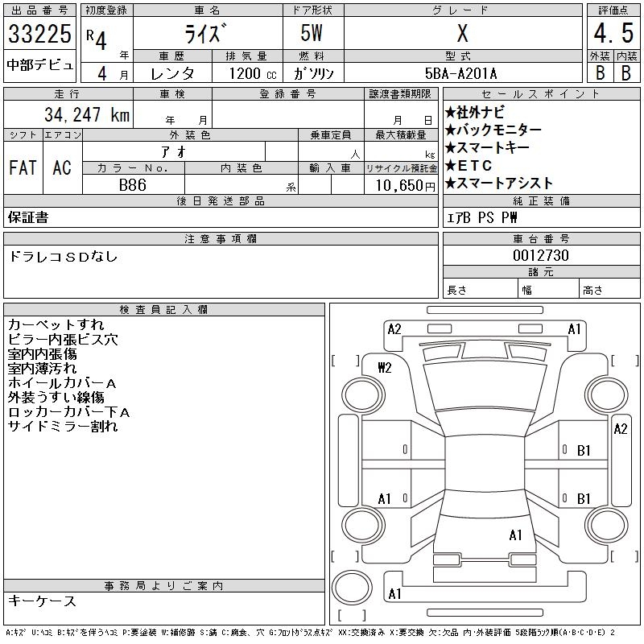
Task: Select the sales point ★社外ナビ
Action: pos(475,112)
